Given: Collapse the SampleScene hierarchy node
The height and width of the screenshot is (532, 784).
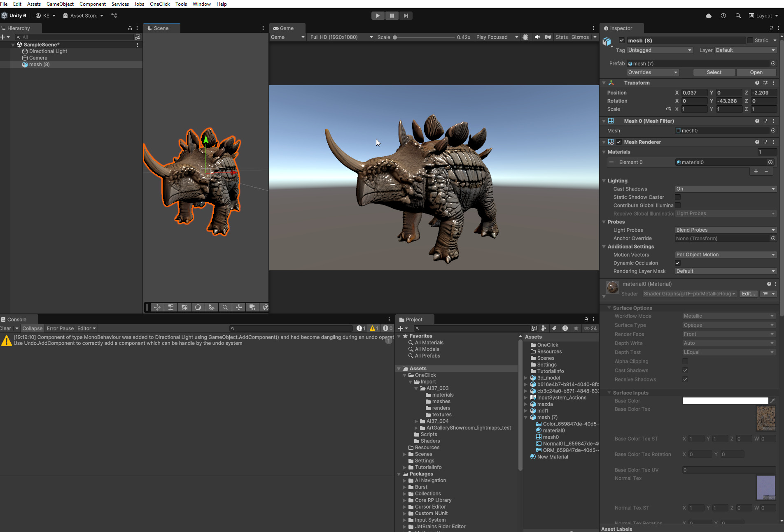Looking at the screenshot, I should click(13, 45).
